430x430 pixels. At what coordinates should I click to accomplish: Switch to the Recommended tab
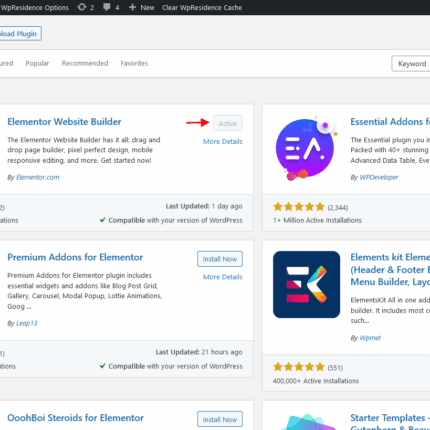pos(85,63)
